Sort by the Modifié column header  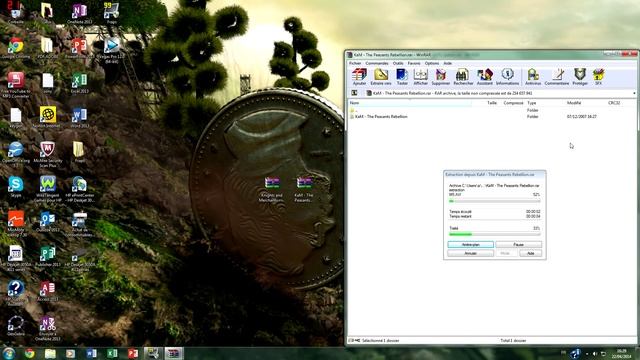(574, 103)
